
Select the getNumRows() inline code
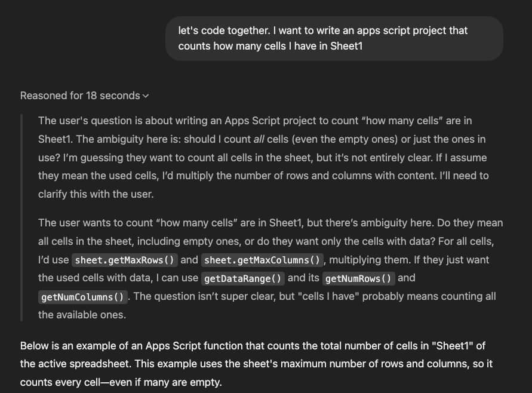click(358, 278)
